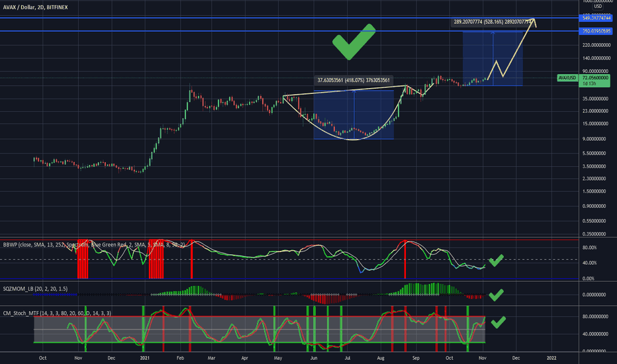The height and width of the screenshot is (364, 617).
Task: Click the Apr label on the time axis
Action: pos(245,358)
